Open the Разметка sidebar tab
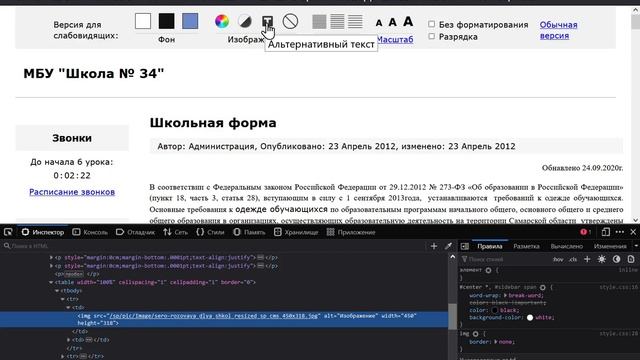The height and width of the screenshot is (360, 640). [x=527, y=246]
